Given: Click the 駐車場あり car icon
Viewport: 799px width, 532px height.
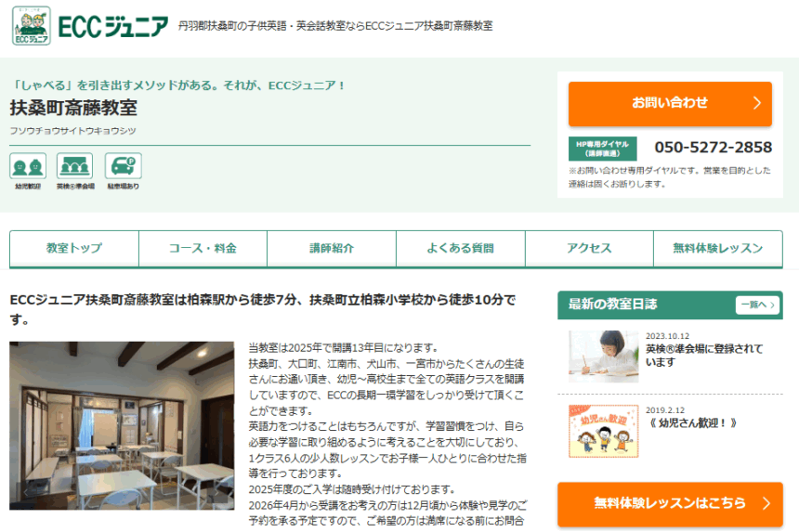Looking at the screenshot, I should (x=123, y=167).
